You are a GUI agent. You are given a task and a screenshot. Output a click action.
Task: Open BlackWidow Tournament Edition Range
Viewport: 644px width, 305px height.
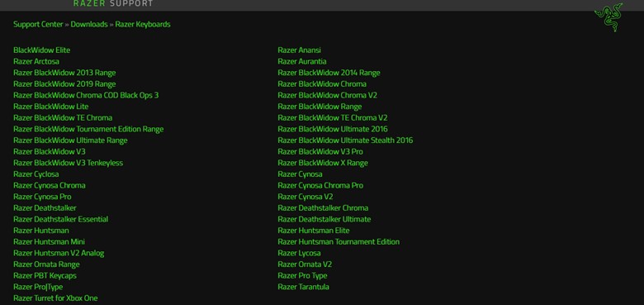[88, 130]
